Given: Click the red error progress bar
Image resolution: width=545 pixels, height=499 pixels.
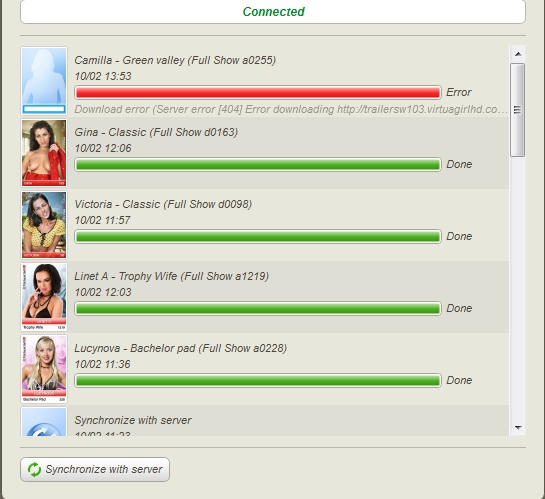Looking at the screenshot, I should click(x=258, y=92).
